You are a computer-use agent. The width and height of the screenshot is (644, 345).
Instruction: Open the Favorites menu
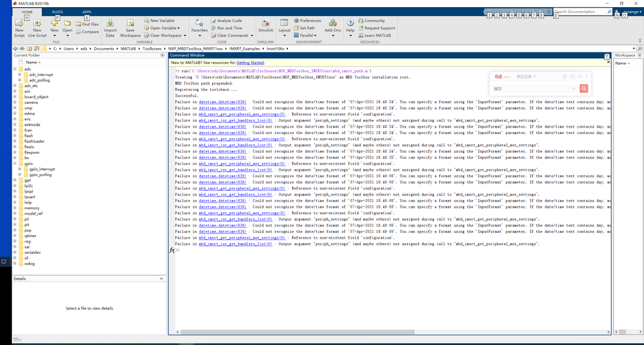pos(199,28)
